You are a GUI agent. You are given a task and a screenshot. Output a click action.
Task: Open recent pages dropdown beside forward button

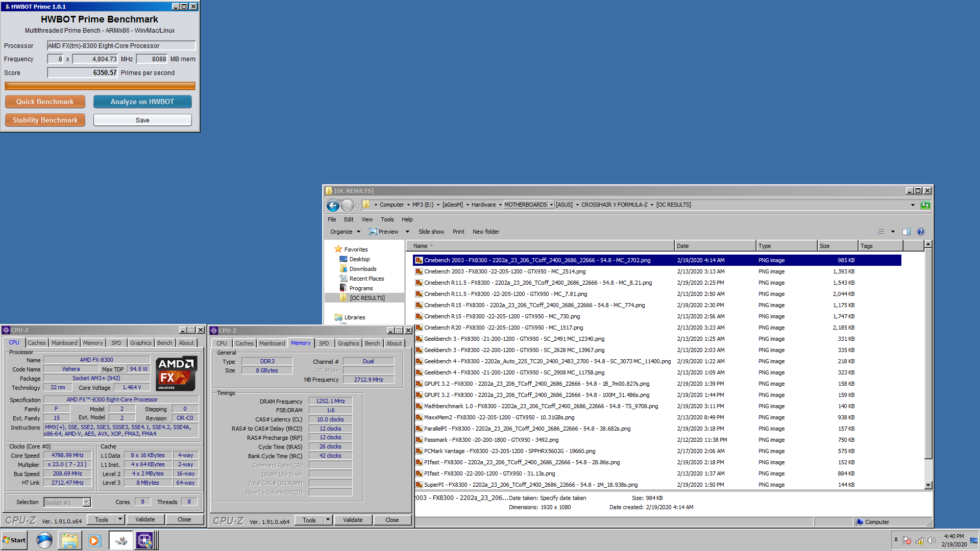tap(357, 205)
